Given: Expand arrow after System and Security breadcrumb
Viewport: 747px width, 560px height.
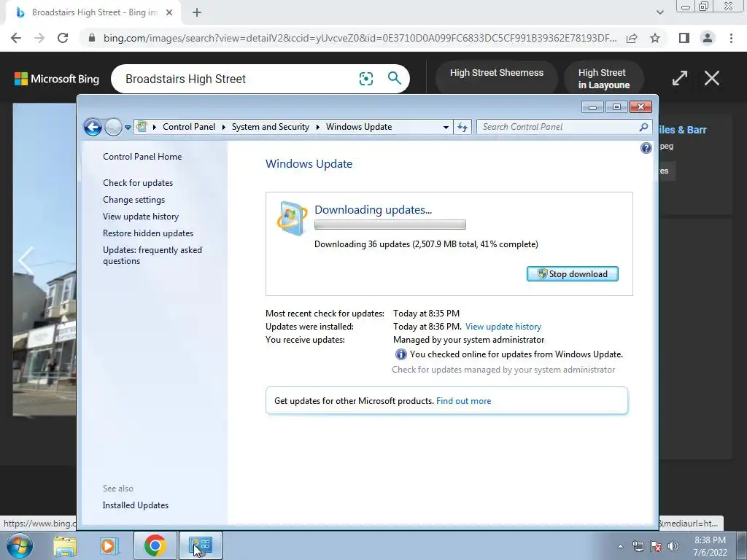Looking at the screenshot, I should [317, 127].
